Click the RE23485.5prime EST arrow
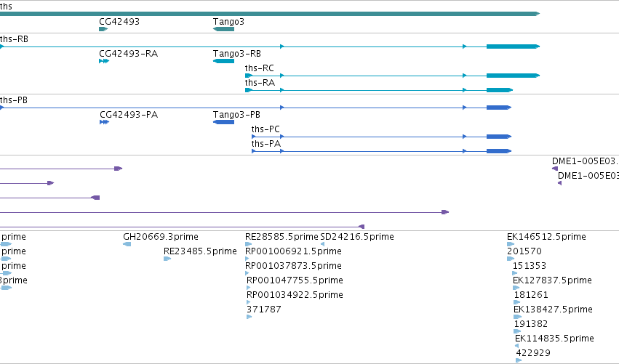619x364 pixels. [x=167, y=259]
